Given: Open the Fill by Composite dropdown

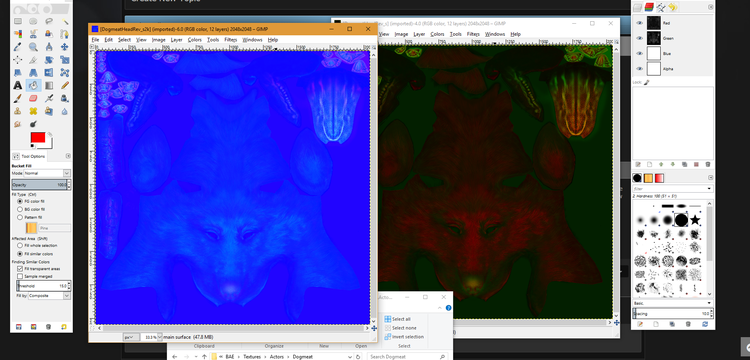Looking at the screenshot, I should click(x=49, y=296).
